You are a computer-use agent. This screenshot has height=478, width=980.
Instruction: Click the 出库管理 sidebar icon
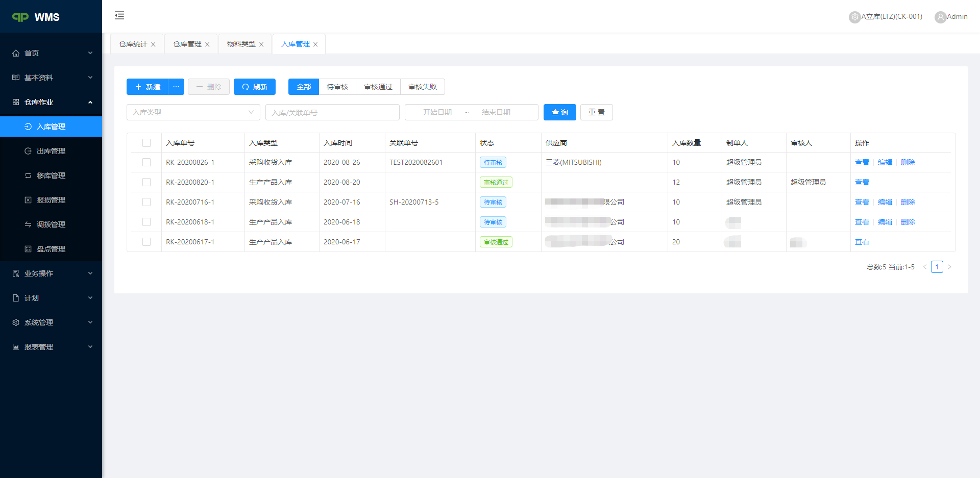tap(28, 151)
